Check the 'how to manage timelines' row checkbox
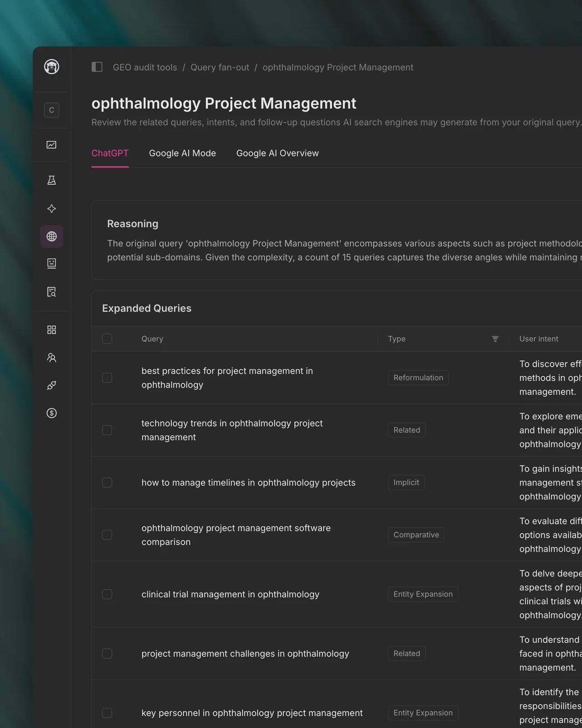Image resolution: width=582 pixels, height=728 pixels. coord(107,482)
